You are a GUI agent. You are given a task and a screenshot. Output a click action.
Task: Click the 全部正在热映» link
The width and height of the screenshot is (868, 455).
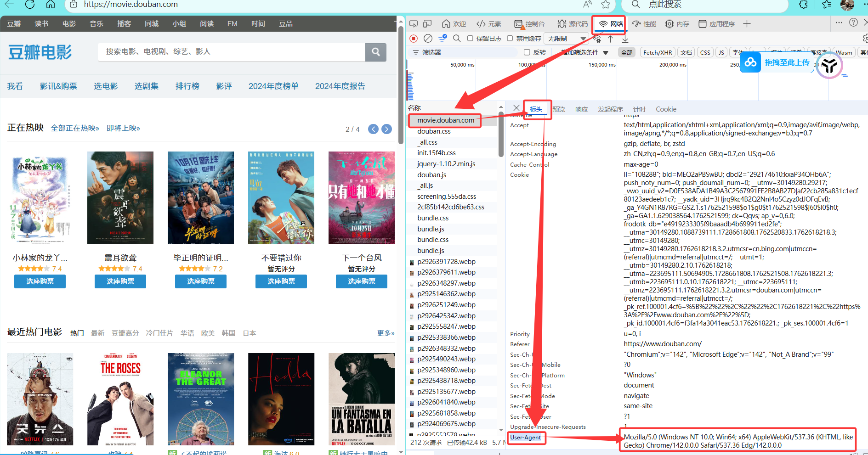(x=75, y=129)
